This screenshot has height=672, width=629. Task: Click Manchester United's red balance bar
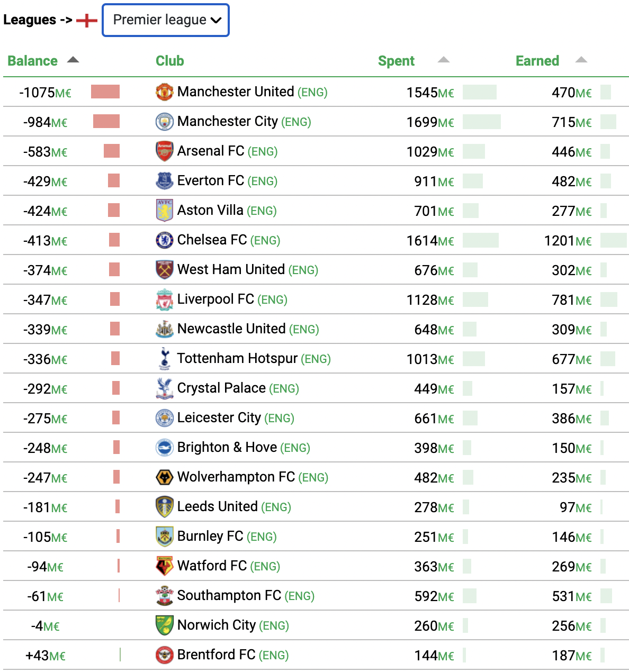pyautogui.click(x=105, y=92)
